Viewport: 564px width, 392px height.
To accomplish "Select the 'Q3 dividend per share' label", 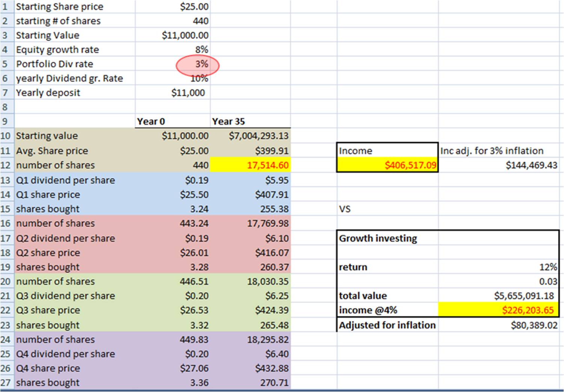I will [65, 296].
